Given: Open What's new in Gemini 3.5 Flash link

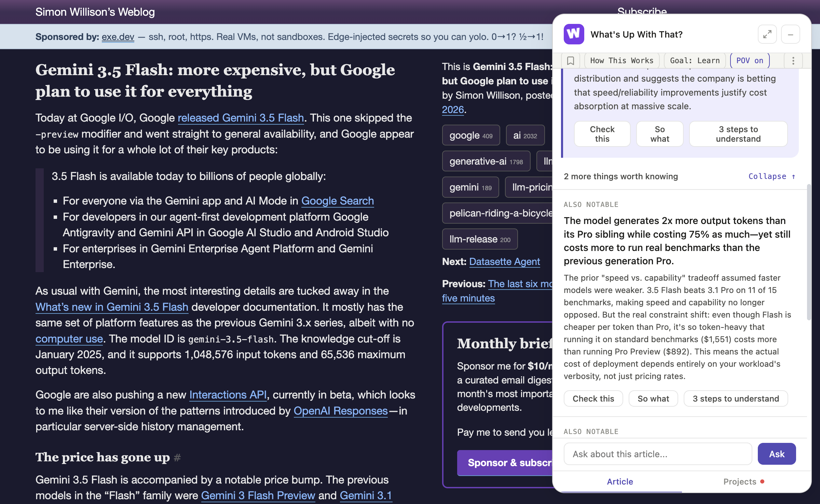Looking at the screenshot, I should [112, 307].
